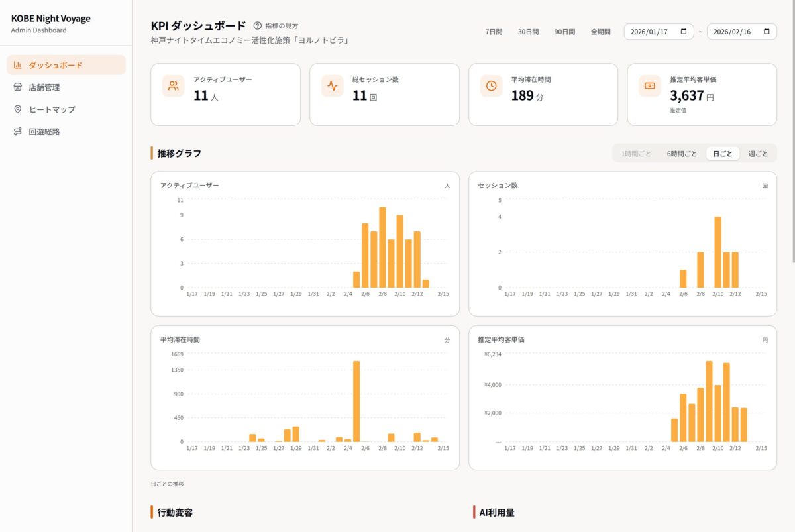Switch graph interval to 6時間ごと
The height and width of the screenshot is (532, 795).
[682, 154]
